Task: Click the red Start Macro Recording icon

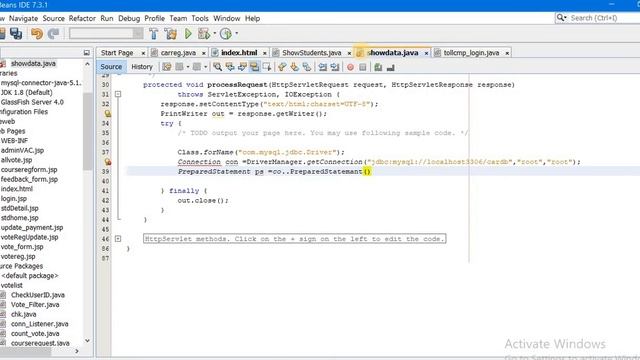Action: (350, 67)
